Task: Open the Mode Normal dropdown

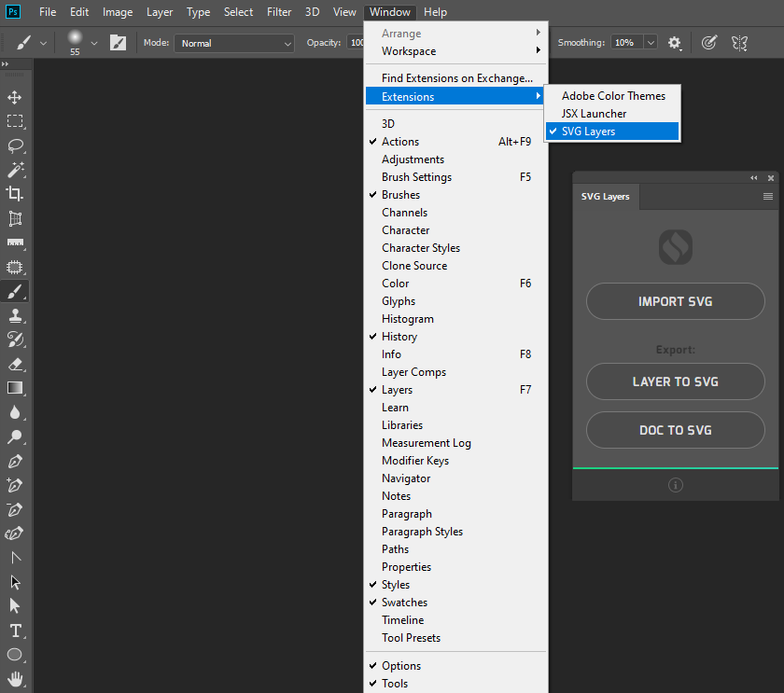Action: pos(234,44)
